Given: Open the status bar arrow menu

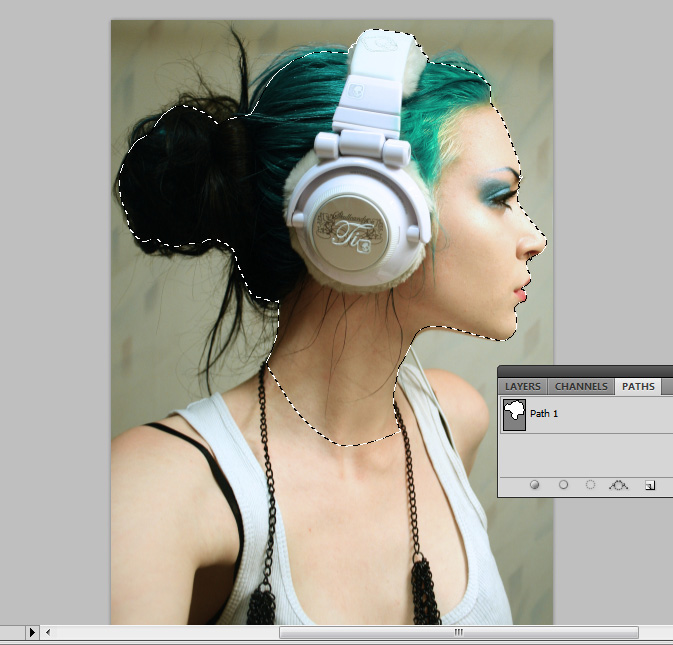Looking at the screenshot, I should [x=32, y=632].
